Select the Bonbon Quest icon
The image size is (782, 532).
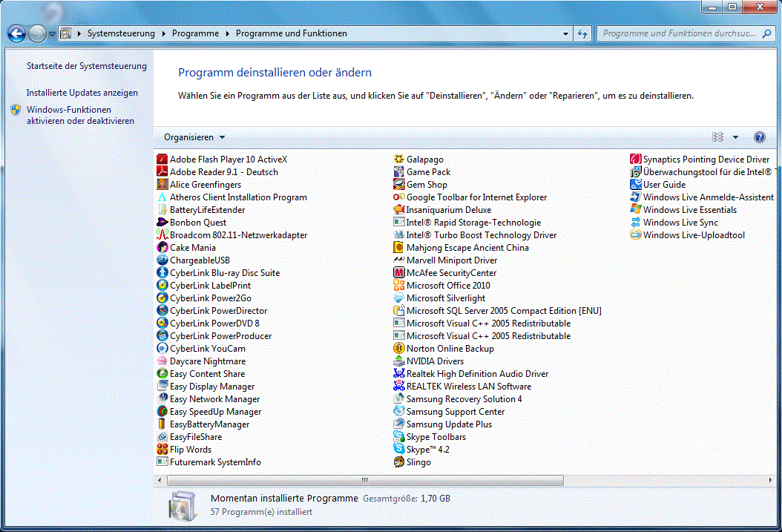click(162, 223)
